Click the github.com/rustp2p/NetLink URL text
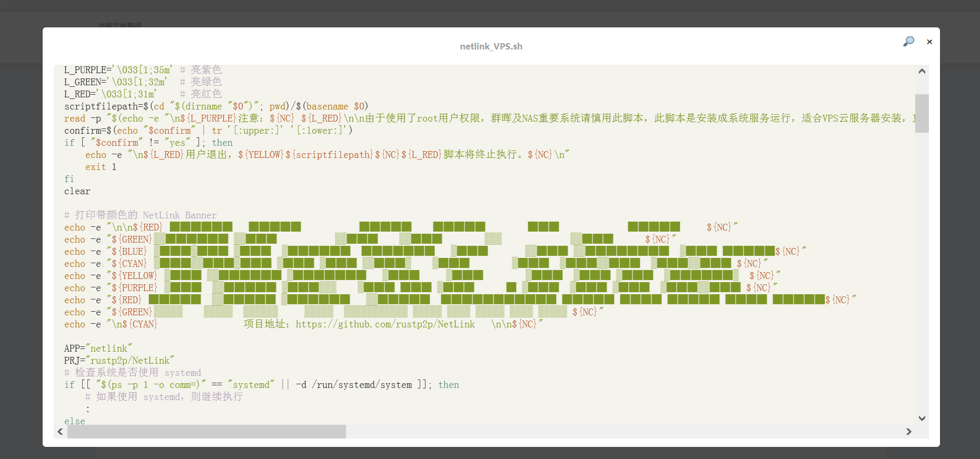Image resolution: width=980 pixels, height=459 pixels. [x=385, y=324]
